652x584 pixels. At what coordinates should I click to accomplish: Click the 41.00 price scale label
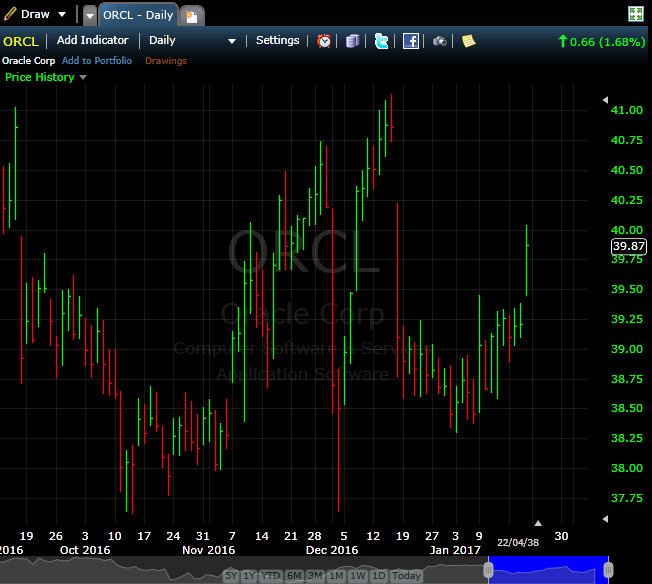[x=627, y=110]
